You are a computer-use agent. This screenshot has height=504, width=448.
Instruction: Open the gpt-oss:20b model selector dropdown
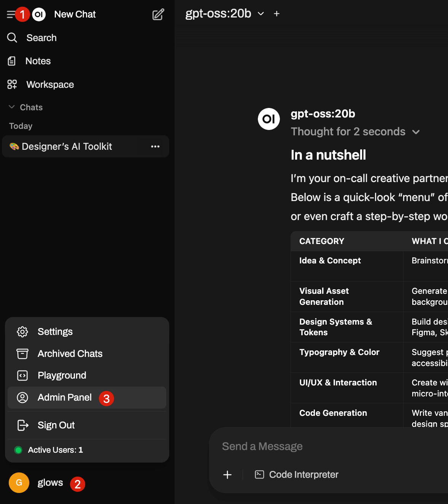(224, 14)
